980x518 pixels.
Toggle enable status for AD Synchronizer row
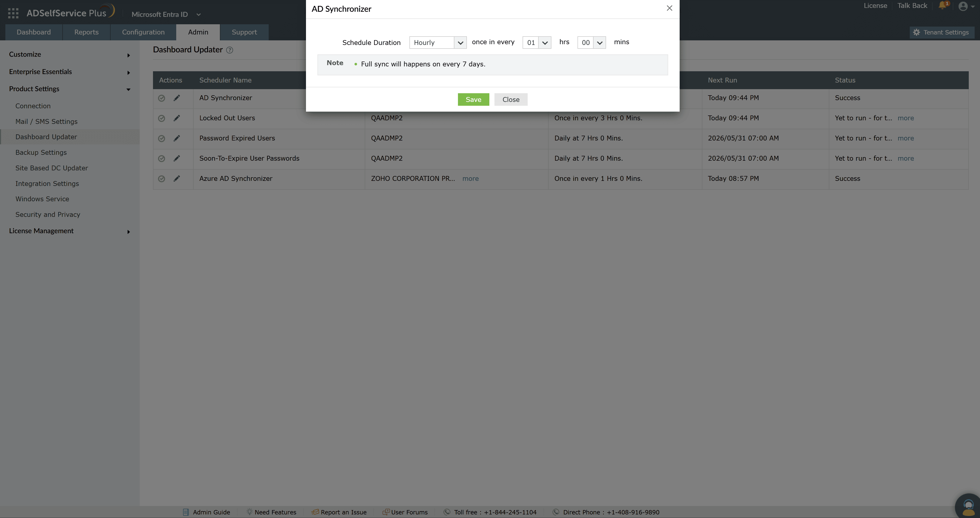click(x=162, y=98)
